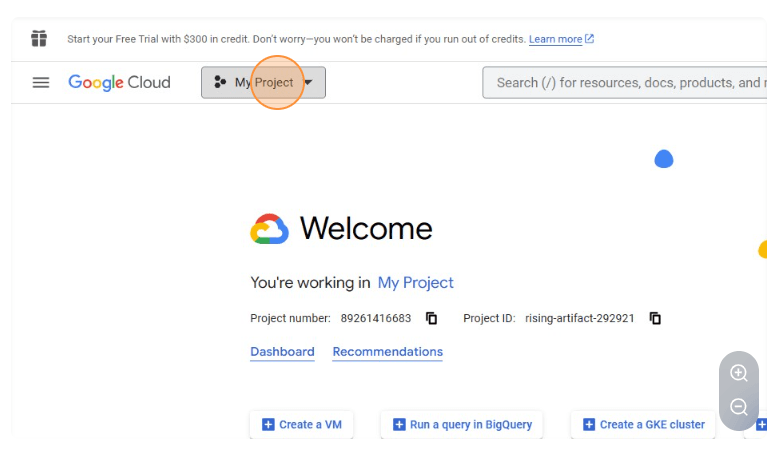783x476 pixels.
Task: Open the My Project link in welcome text
Action: coord(415,283)
